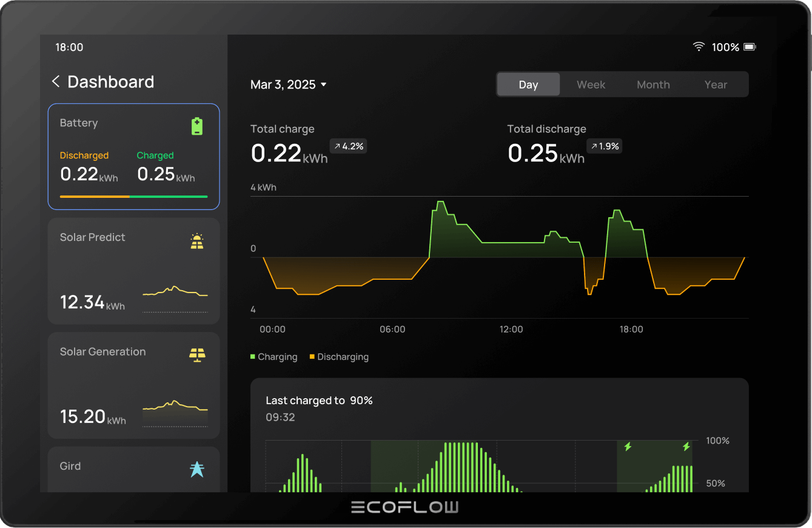Click the 4.2% total charge trend badge

coord(348,146)
